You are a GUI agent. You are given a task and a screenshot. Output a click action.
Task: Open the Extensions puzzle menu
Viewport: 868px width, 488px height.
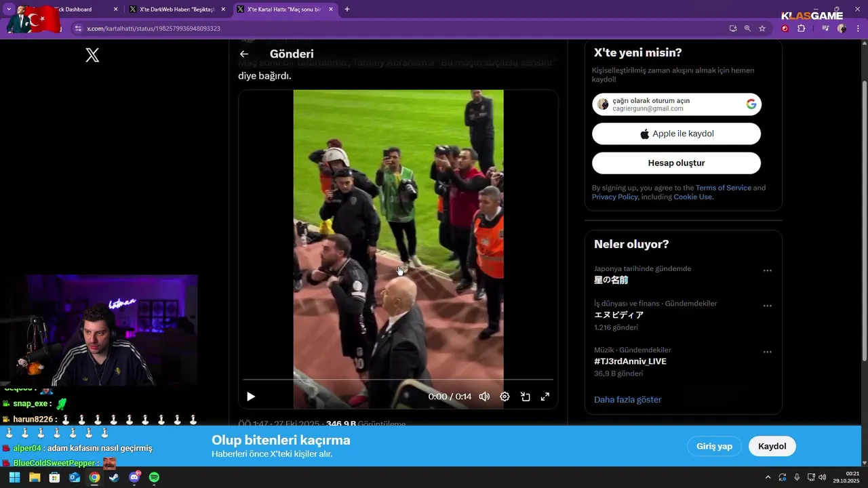802,28
